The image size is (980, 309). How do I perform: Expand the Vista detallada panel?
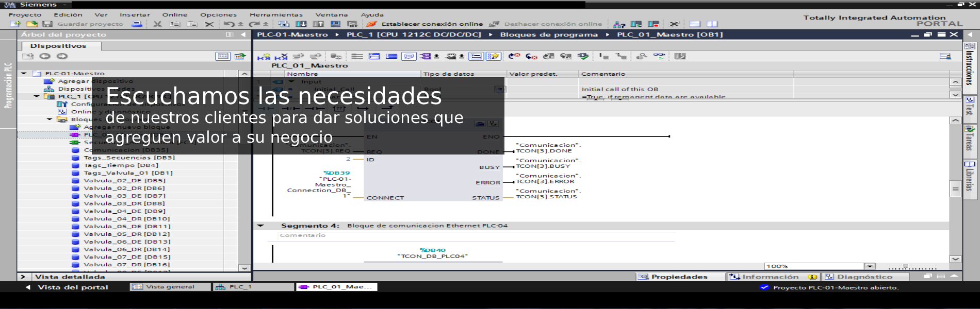pyautogui.click(x=23, y=277)
